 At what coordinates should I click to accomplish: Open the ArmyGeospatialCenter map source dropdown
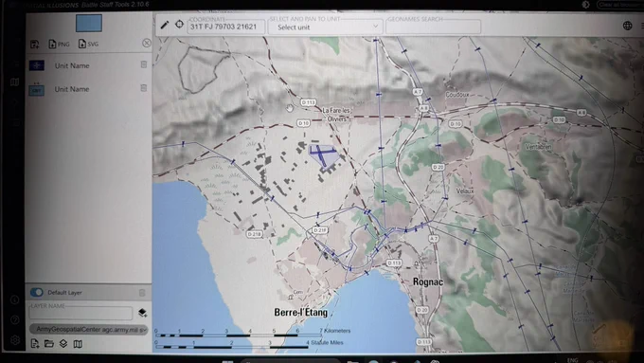(89, 329)
